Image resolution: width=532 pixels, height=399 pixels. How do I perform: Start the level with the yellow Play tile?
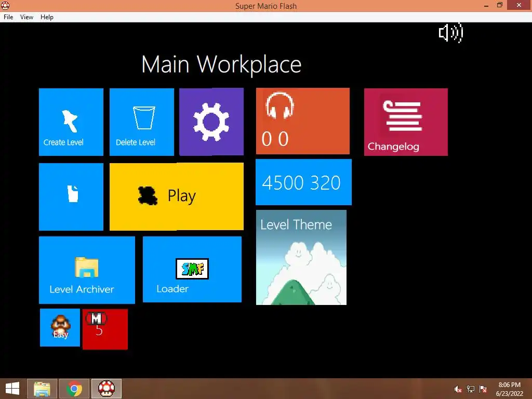(177, 196)
